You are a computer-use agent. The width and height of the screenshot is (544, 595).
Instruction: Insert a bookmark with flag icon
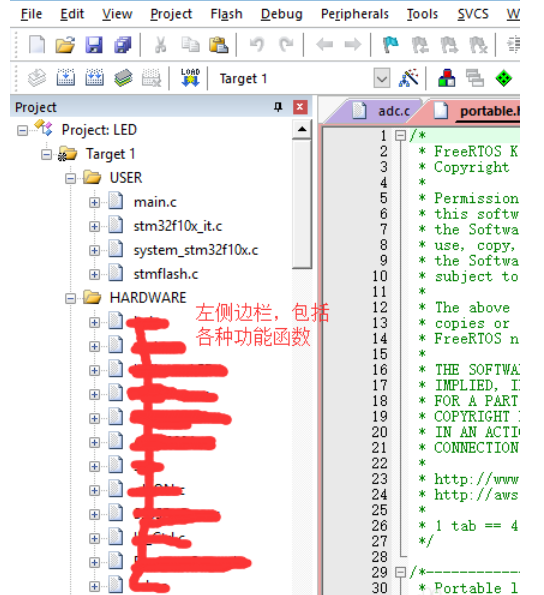tap(391, 44)
